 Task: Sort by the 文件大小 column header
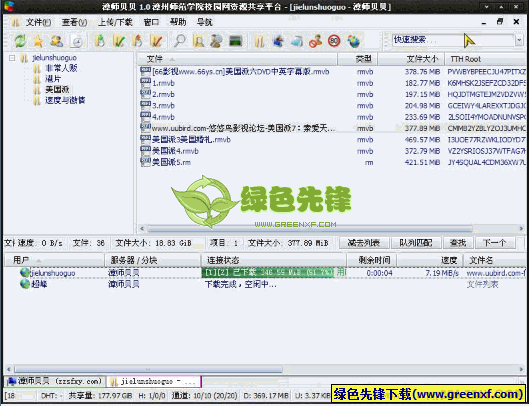(x=411, y=59)
